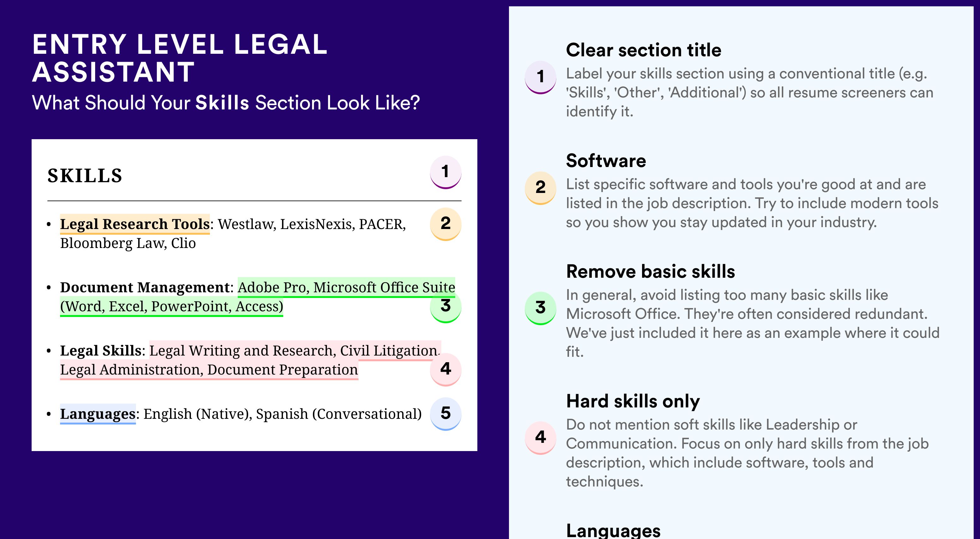The height and width of the screenshot is (539, 980).
Task: Select the Software heading in tips panel
Action: (x=606, y=161)
